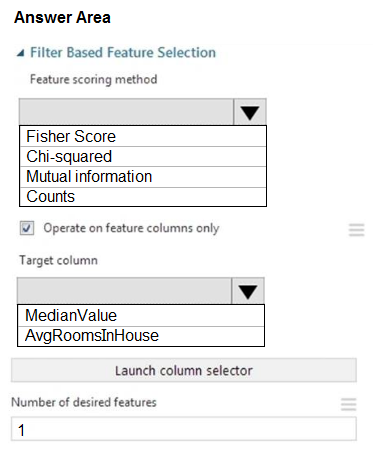Select Fisher Score scoring method
Viewport: 377px width, 457px height.
click(x=143, y=136)
